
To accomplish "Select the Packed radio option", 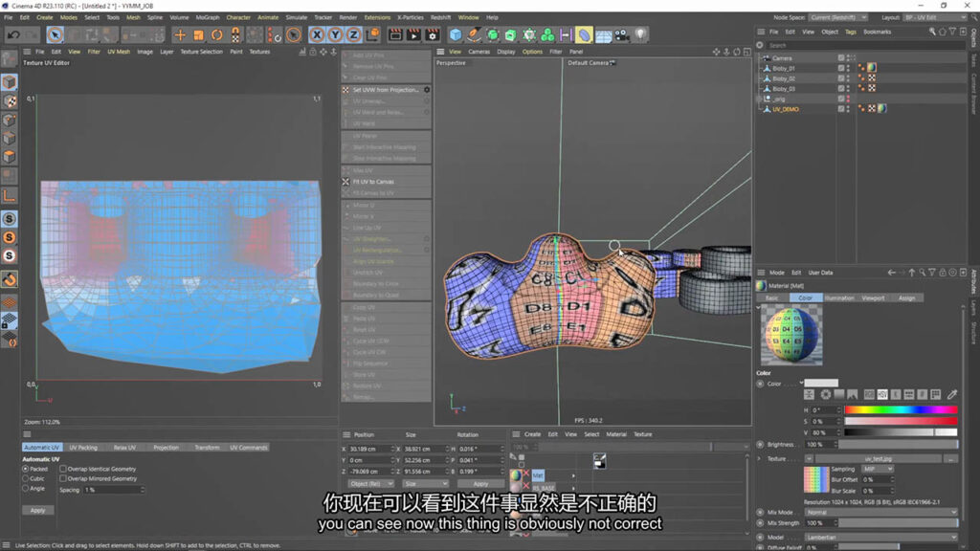I will point(26,469).
